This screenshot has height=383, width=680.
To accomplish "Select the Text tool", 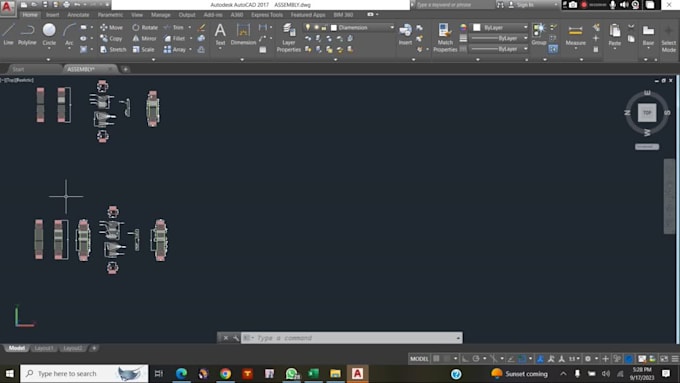I will point(220,34).
